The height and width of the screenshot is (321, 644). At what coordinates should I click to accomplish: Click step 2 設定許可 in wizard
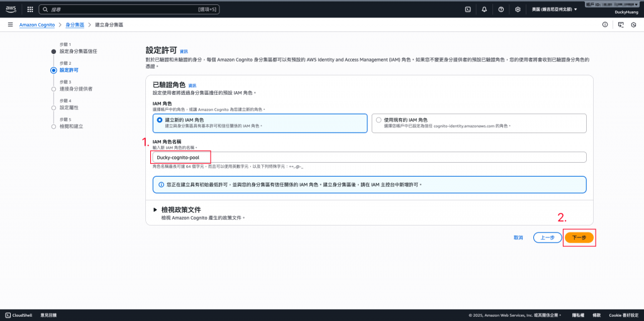tap(69, 70)
